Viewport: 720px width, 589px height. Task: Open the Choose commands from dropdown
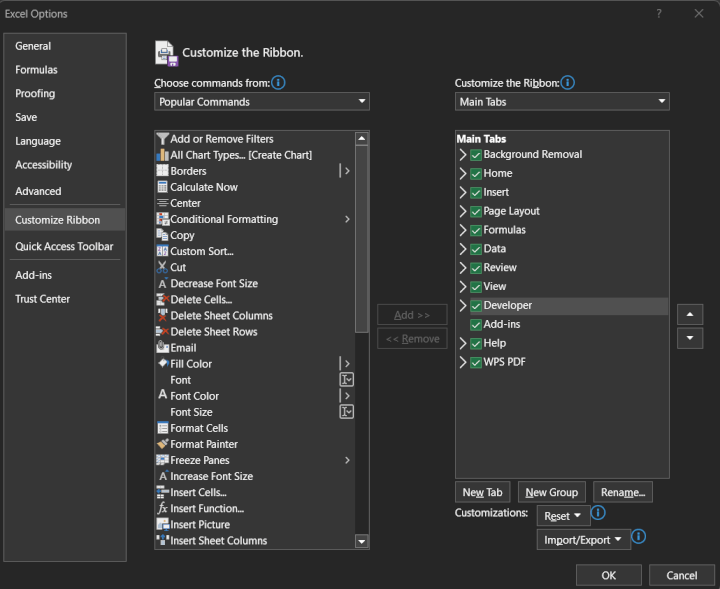(x=262, y=101)
